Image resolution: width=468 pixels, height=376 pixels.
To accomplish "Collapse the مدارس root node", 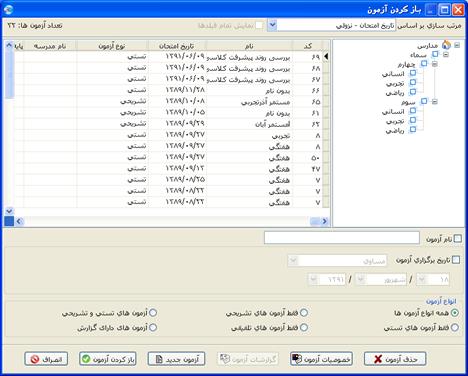I will [x=457, y=45].
